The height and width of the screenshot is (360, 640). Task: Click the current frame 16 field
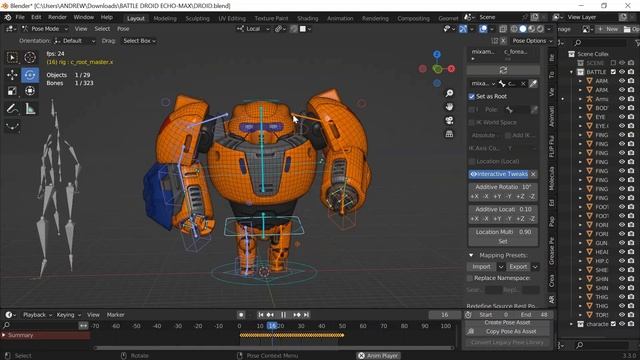pyautogui.click(x=444, y=315)
